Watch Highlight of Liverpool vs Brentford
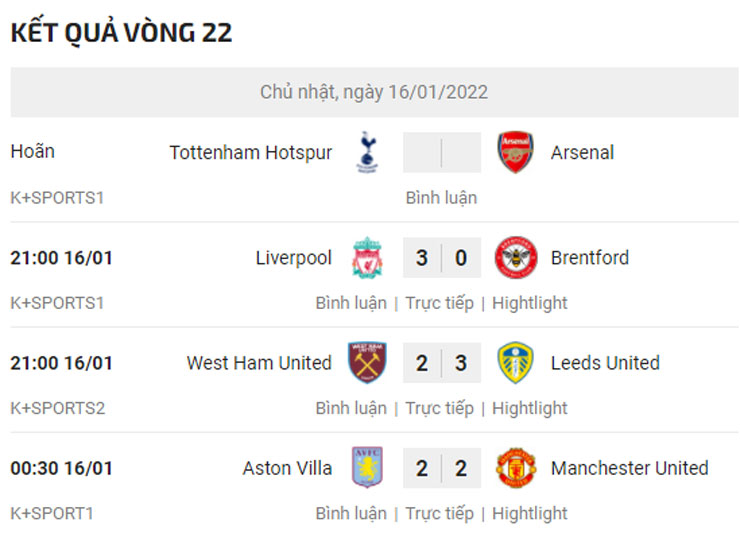 (x=529, y=303)
